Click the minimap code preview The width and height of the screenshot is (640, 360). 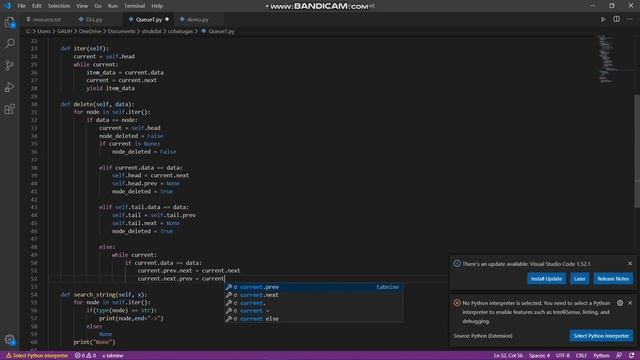607,59
